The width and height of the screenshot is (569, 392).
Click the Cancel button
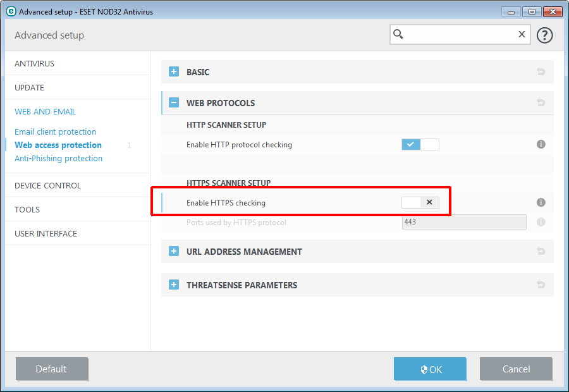point(516,369)
